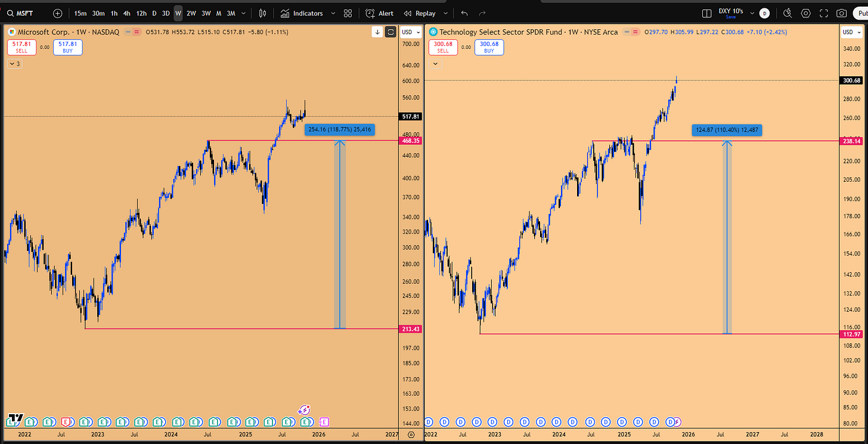868x444 pixels.
Task: Click the pink upcoming earnings E marker
Action: [324, 421]
